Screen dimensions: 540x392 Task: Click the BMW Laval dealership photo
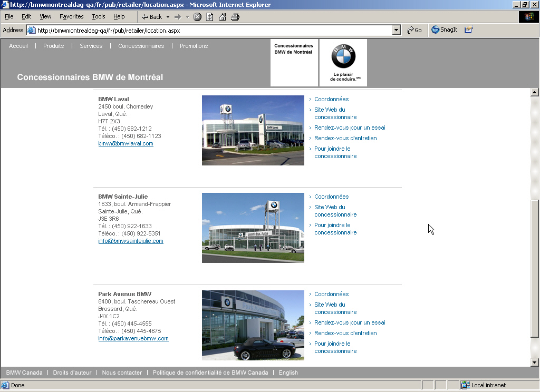pos(253,131)
